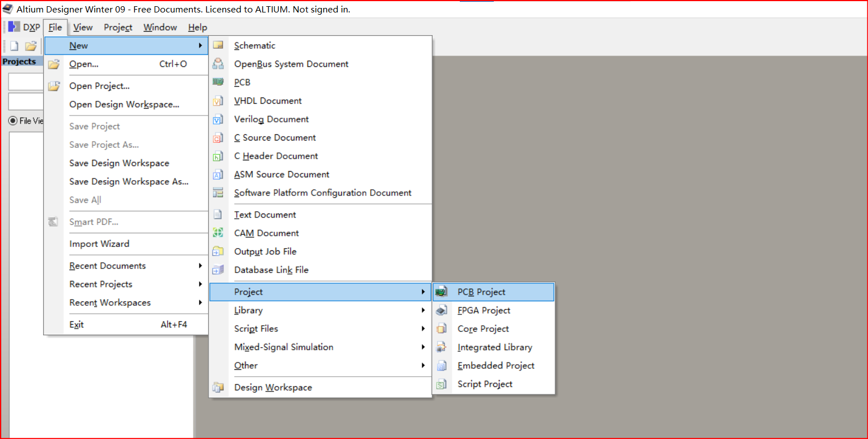Launch the Import Wizard
The image size is (868, 439).
126,244
